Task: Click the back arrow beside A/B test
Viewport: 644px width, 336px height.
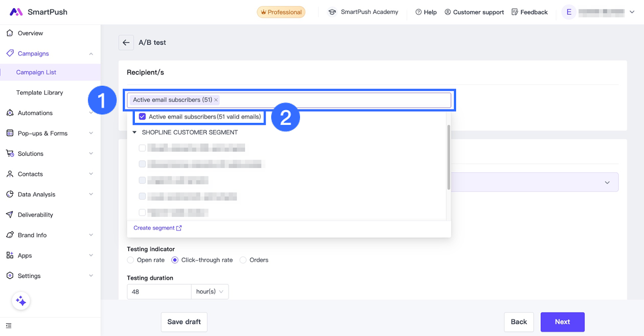Action: coord(126,42)
